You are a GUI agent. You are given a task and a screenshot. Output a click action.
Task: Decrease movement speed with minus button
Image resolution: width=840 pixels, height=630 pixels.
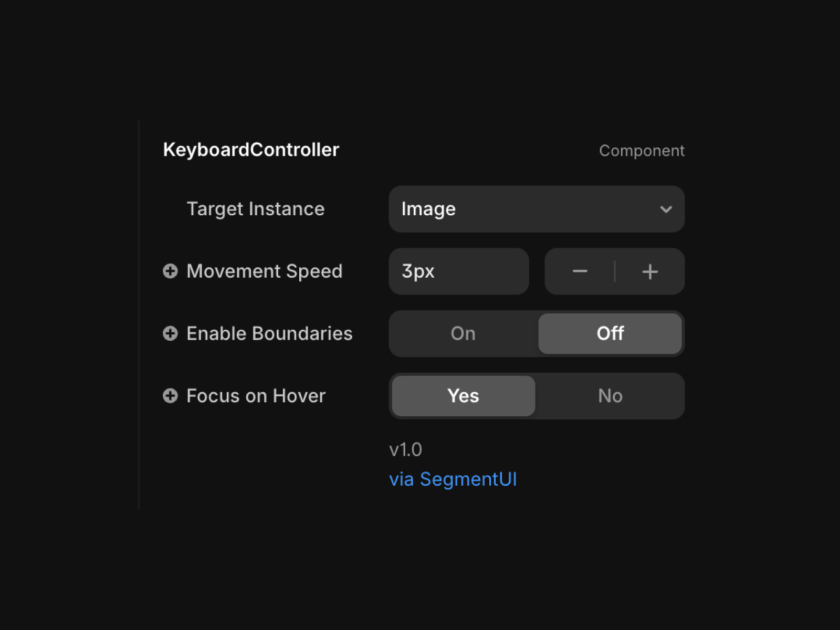(580, 271)
